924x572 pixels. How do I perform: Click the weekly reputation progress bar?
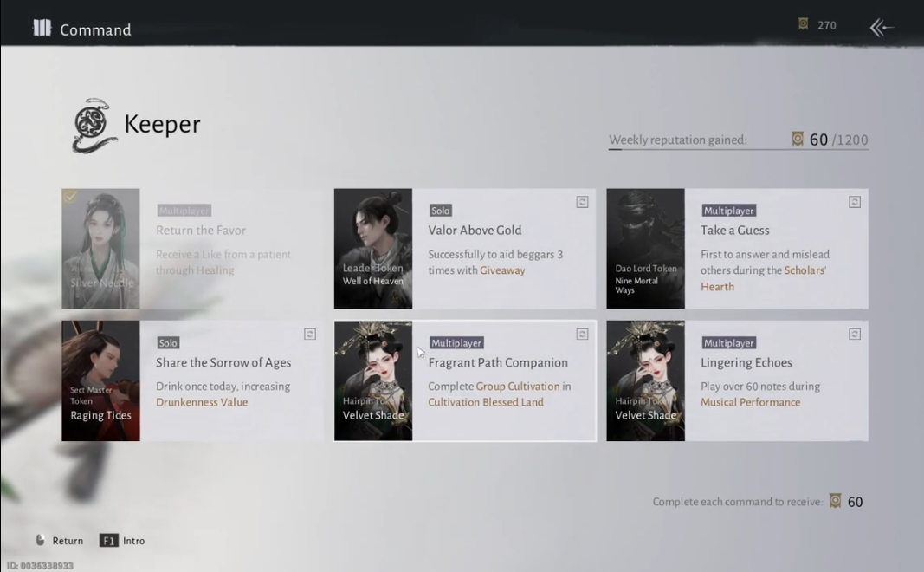click(738, 150)
